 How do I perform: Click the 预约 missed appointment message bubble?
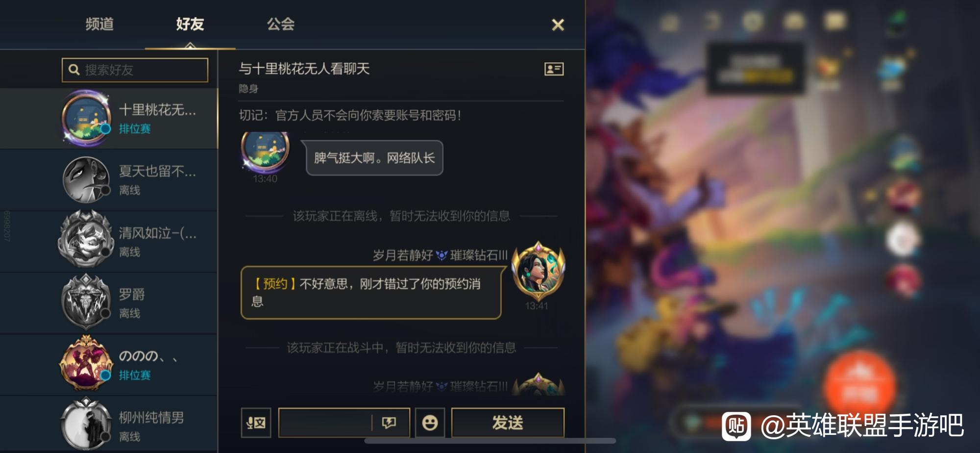pos(371,293)
